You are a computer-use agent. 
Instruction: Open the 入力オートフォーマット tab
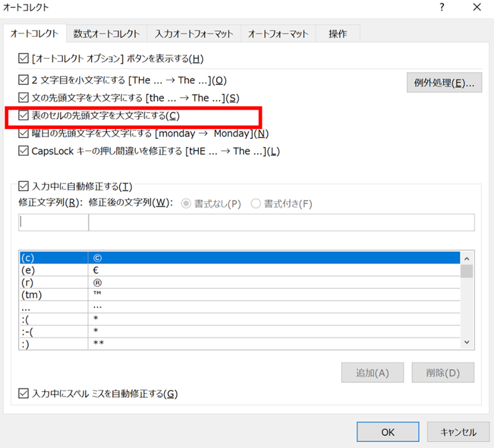pos(193,33)
